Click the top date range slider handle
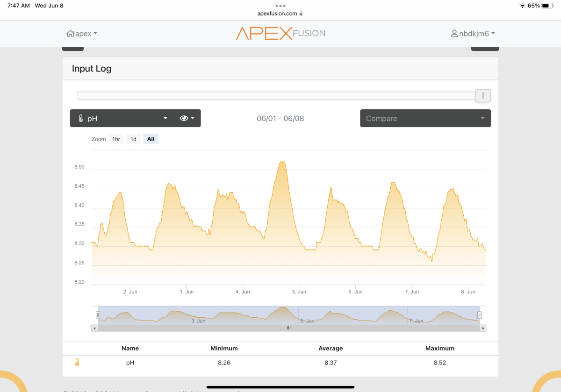 click(x=483, y=96)
